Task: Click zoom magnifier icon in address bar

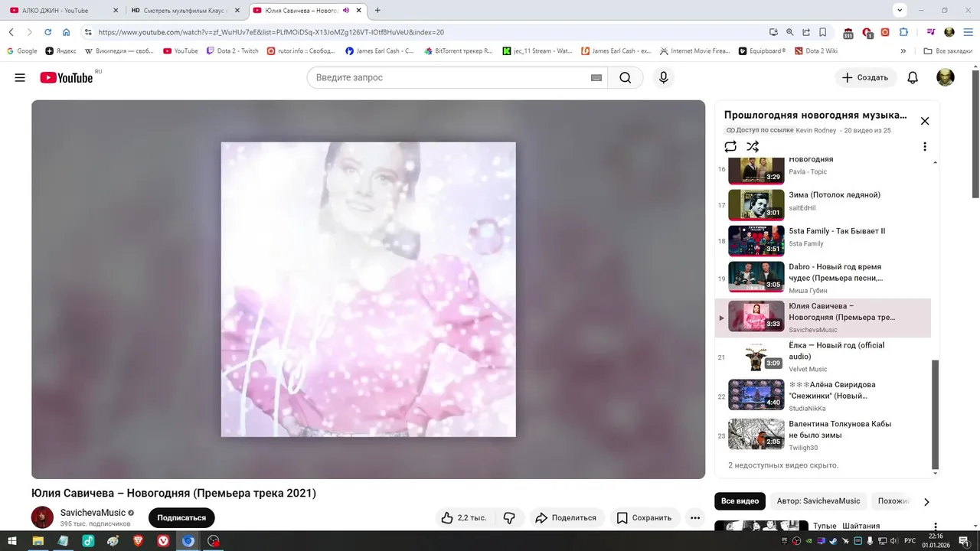Action: click(789, 32)
